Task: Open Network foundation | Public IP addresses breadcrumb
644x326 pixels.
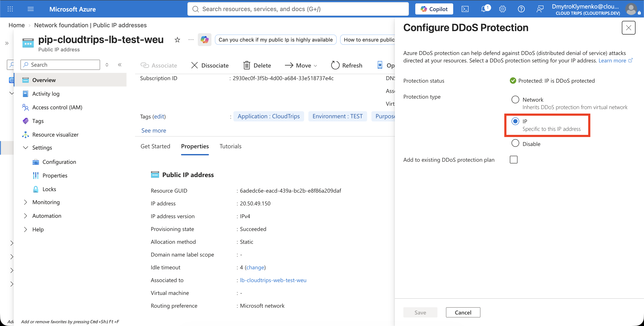Action: 90,25
